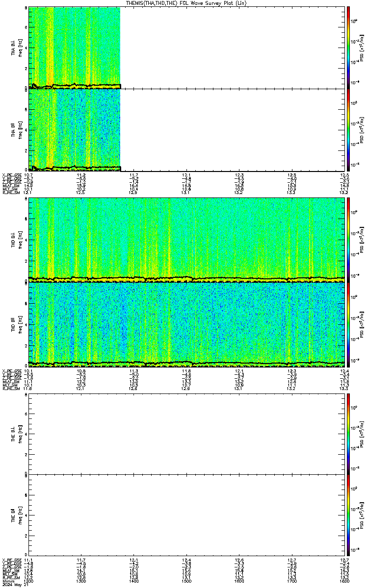Click the 'hhmm' time axis label

click(7, 581)
